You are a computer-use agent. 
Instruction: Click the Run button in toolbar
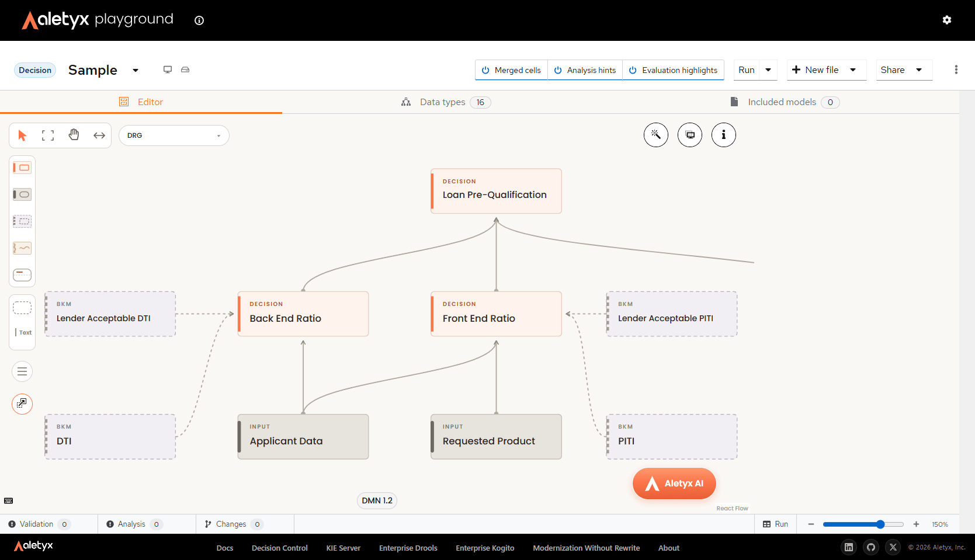(747, 70)
